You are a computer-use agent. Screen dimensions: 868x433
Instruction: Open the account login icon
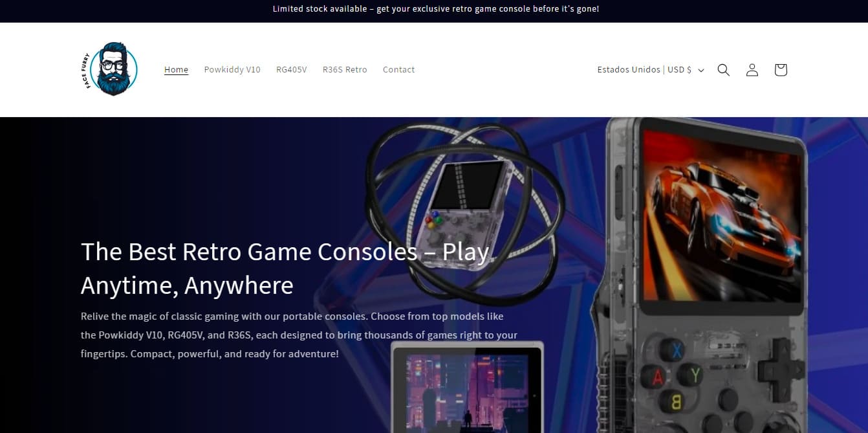point(752,70)
